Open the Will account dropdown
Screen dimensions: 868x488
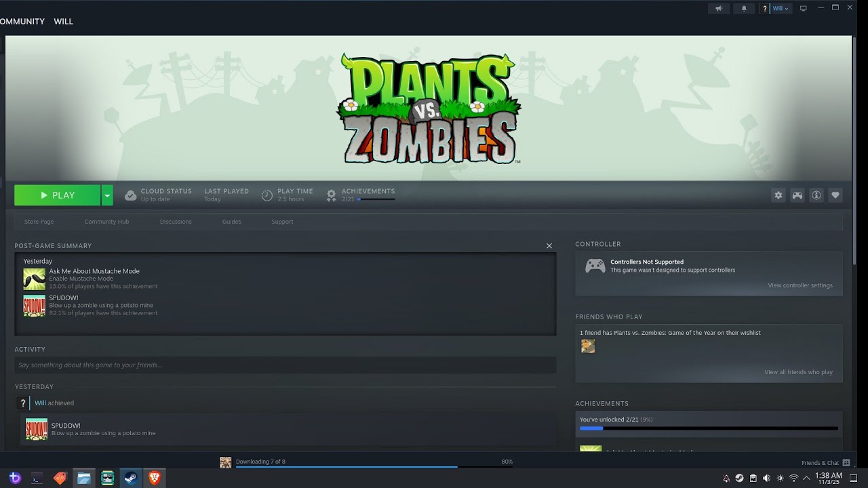click(x=781, y=8)
